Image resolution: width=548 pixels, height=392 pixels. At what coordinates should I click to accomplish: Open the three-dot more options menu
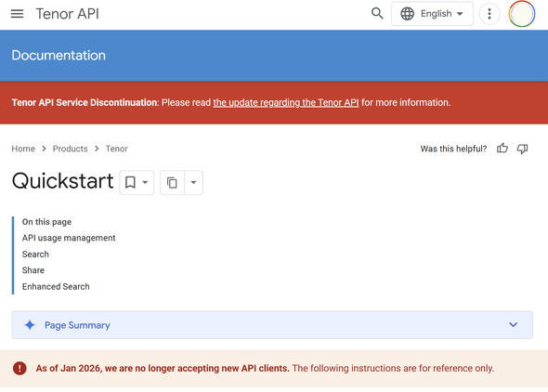pyautogui.click(x=489, y=14)
